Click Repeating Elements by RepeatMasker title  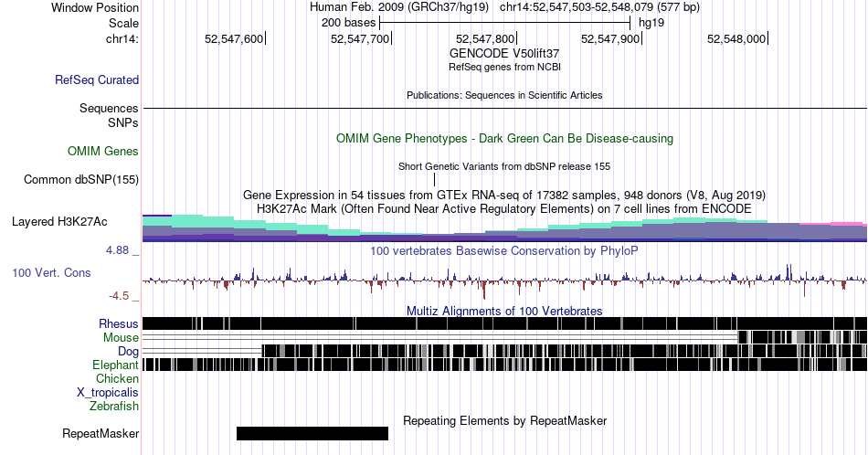click(504, 420)
